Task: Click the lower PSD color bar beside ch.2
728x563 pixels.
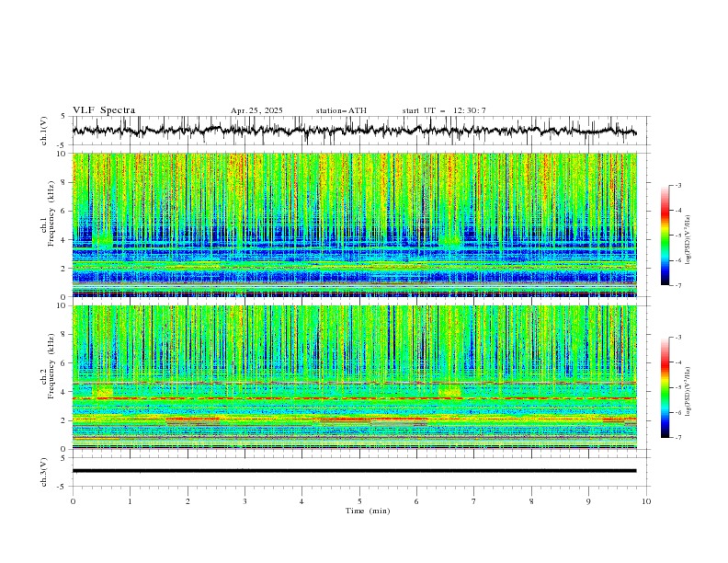Action: point(665,387)
